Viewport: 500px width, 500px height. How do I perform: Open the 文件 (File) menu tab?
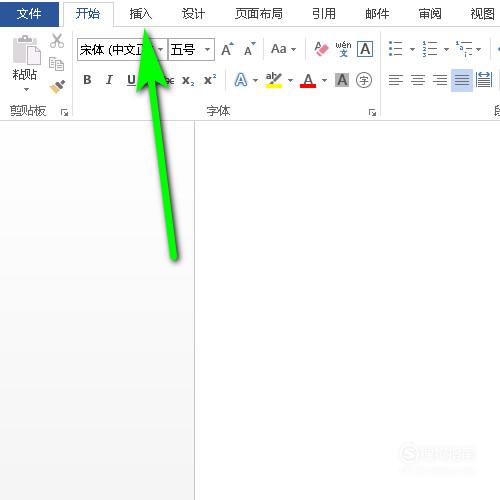pos(29,14)
